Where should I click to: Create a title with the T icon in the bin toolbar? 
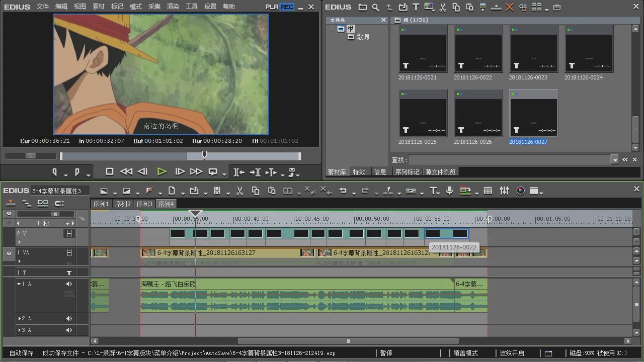(416, 7)
